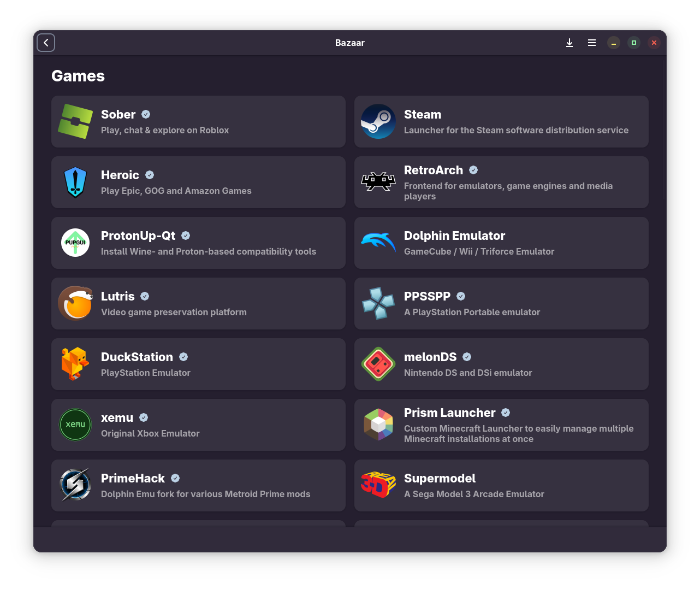This screenshot has height=589, width=700.
Task: Select the Heroic app title
Action: pos(120,175)
